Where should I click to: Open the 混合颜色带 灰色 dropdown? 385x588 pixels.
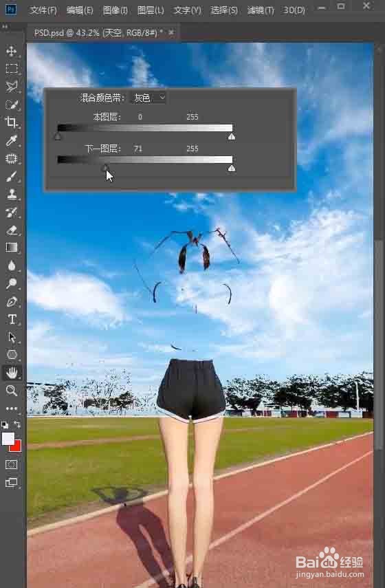148,98
